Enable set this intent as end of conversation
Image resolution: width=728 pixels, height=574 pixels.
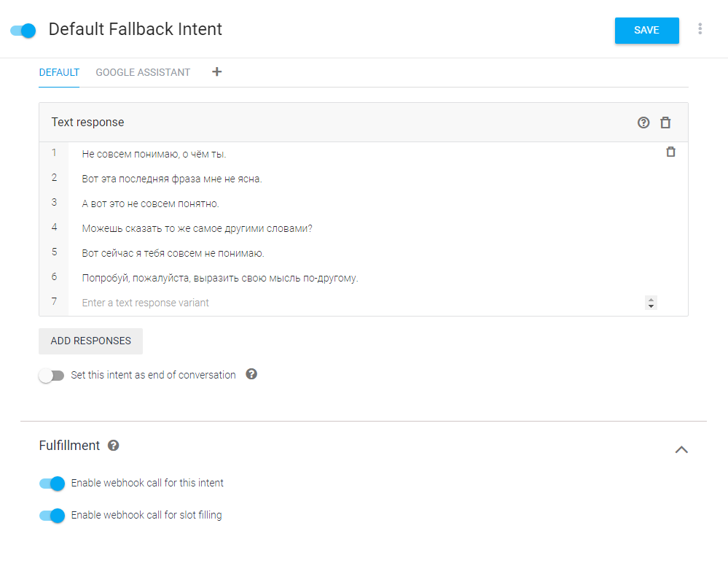pos(52,376)
